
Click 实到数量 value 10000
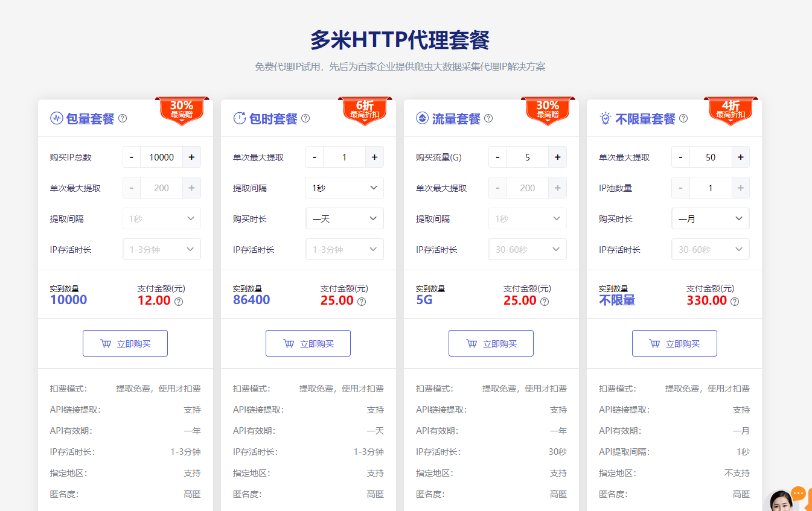[x=69, y=300]
